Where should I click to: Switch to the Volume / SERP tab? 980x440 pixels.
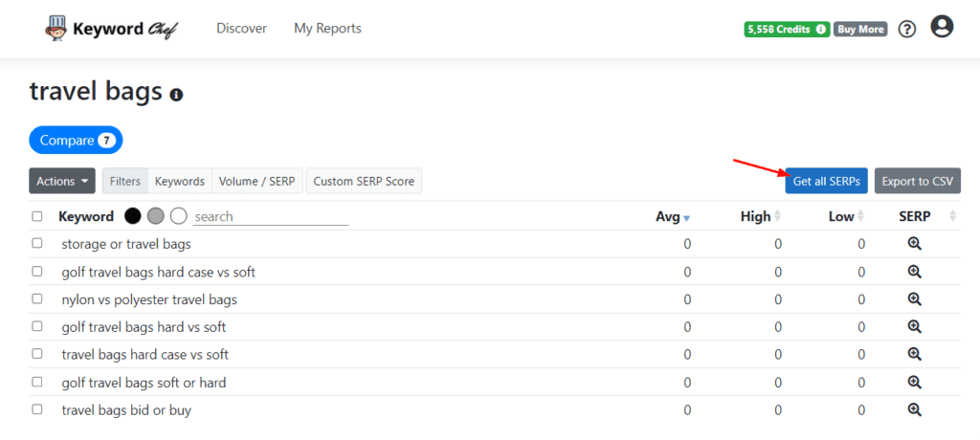257,181
